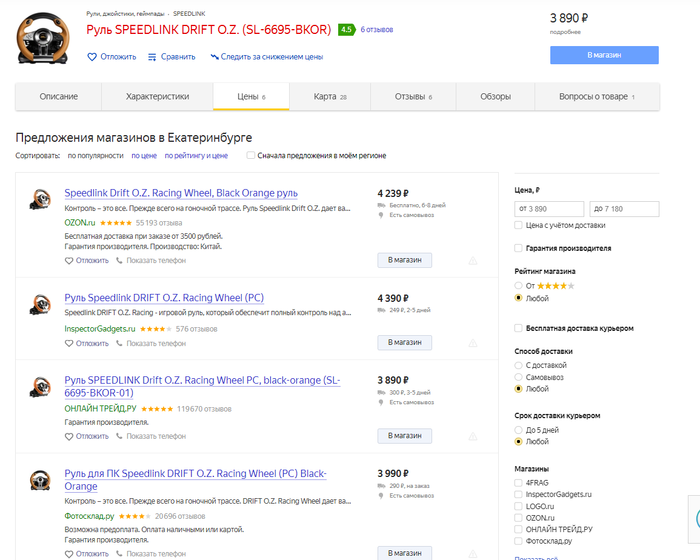Viewport: 700px width, 560px height.
Task: Switch to the 'Характеристики' tab
Action: point(157,97)
